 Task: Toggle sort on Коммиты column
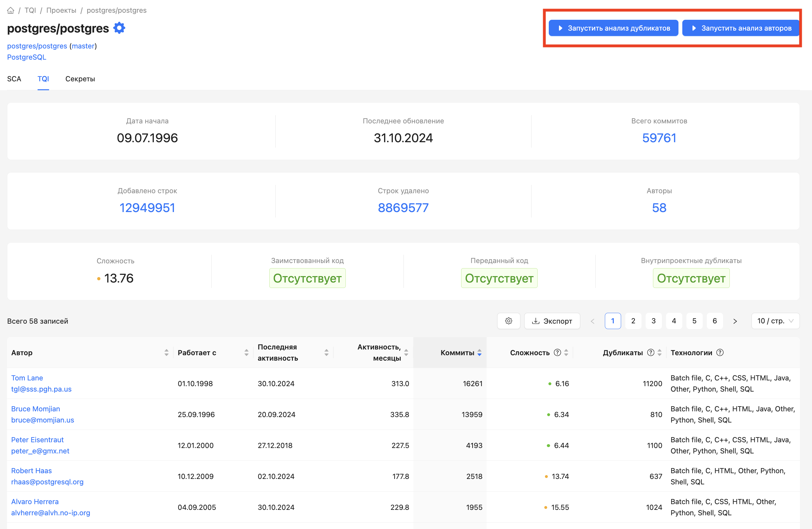pos(479,353)
